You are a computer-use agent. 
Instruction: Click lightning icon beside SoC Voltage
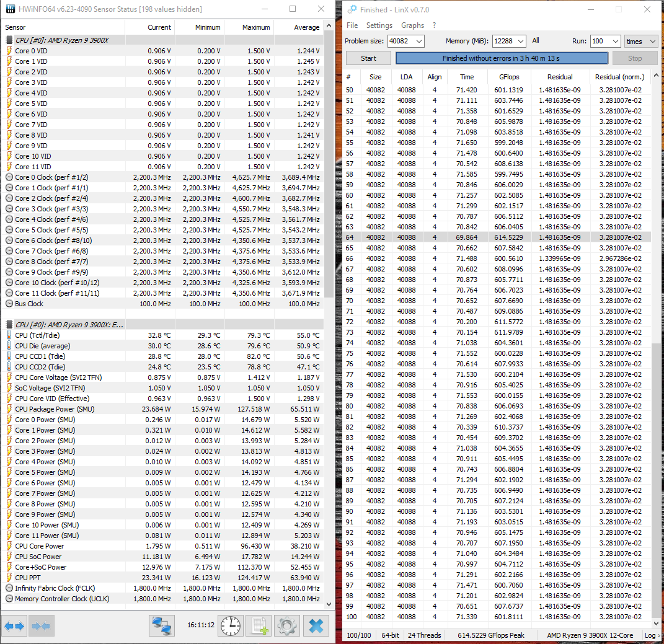pos(9,388)
